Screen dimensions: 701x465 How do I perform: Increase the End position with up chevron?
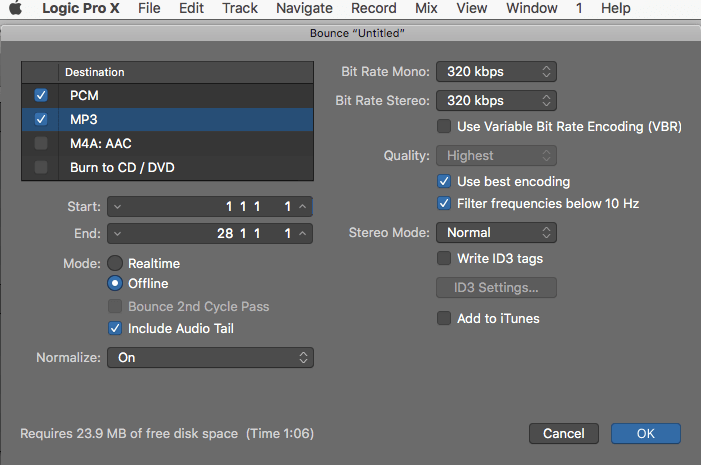pyautogui.click(x=303, y=233)
